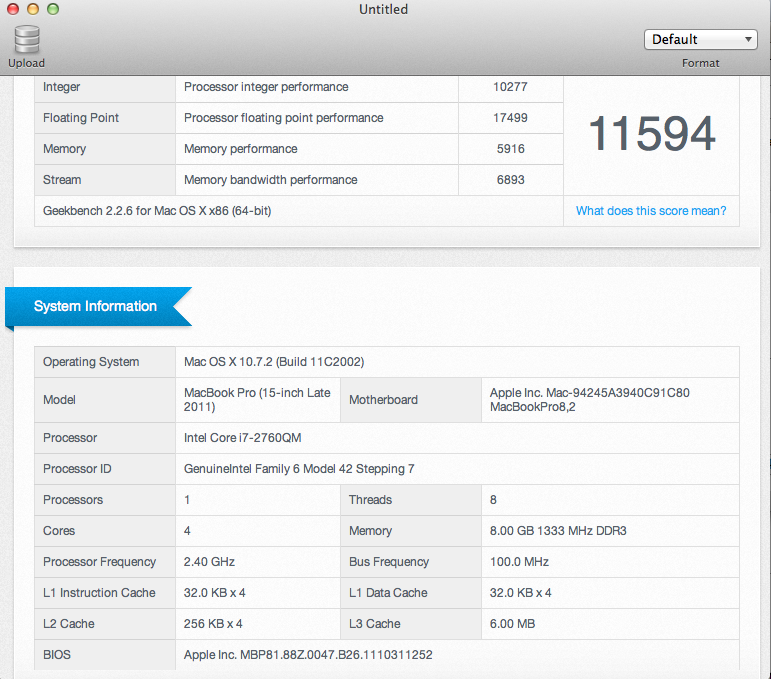Click the Processor ID label
This screenshot has width=771, height=679.
pos(77,469)
